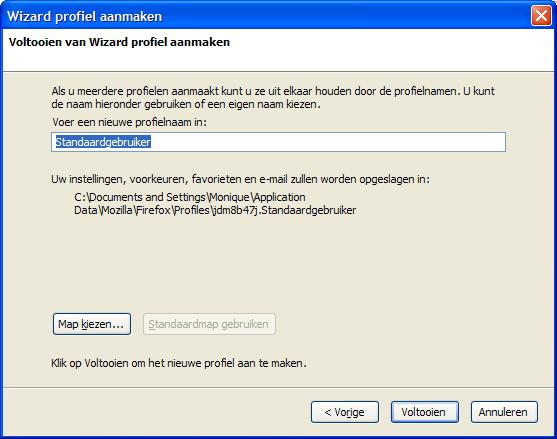Image resolution: width=557 pixels, height=439 pixels.
Task: Click the Klik op Voltooien instruction text
Action: tap(179, 363)
